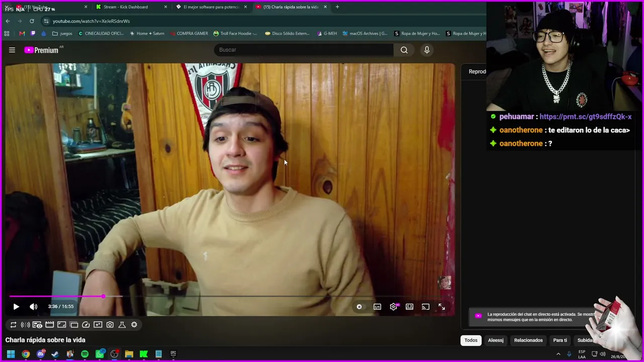Switch the player to theater mode

coord(410,307)
